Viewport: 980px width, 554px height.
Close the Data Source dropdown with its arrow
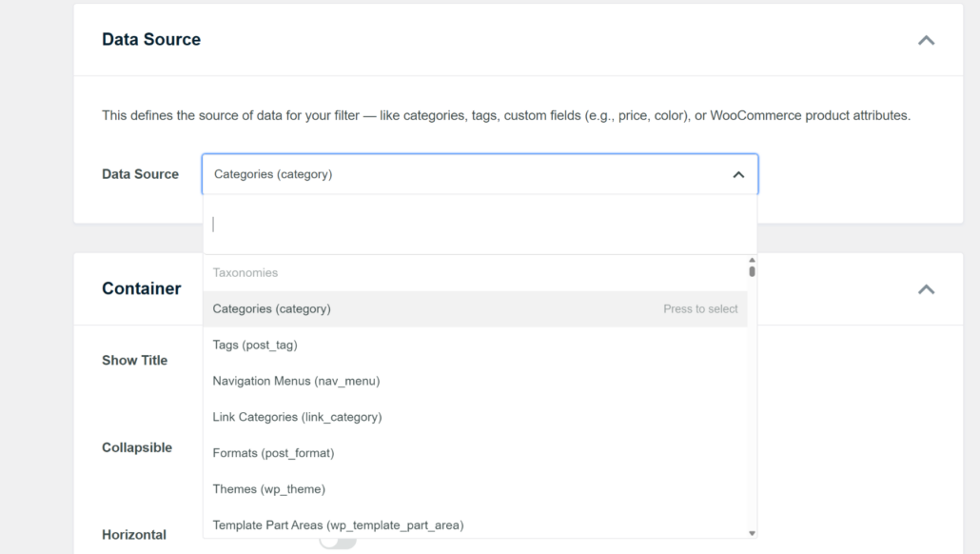tap(738, 174)
